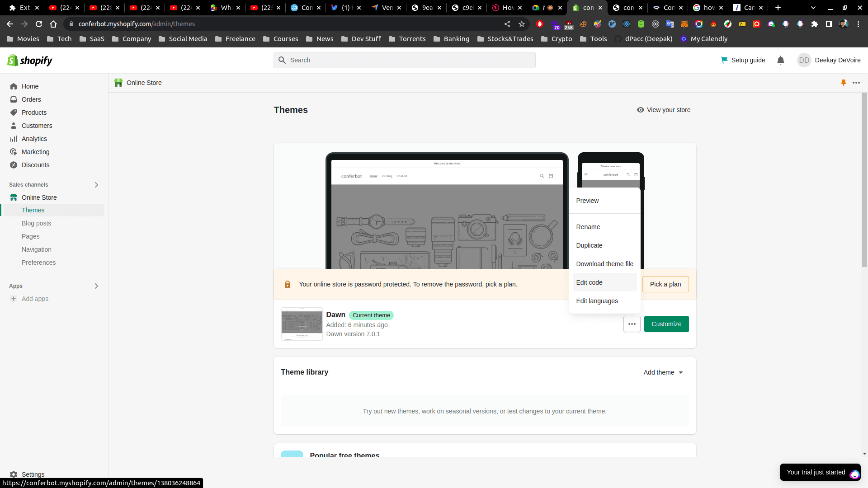The height and width of the screenshot is (488, 868).
Task: Open Settings gear in sidebar
Action: click(14, 474)
